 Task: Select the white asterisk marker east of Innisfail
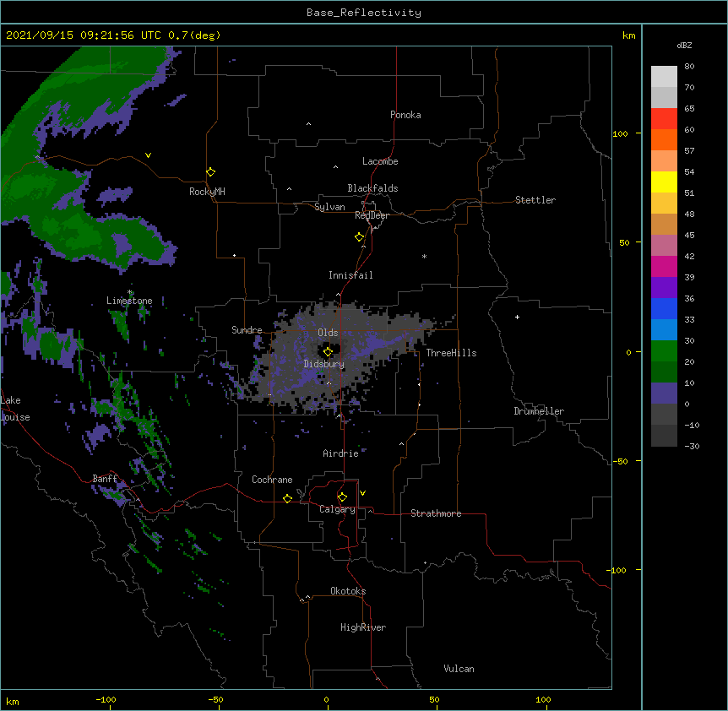[424, 256]
